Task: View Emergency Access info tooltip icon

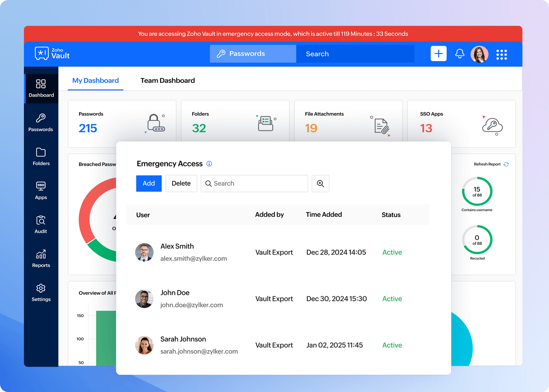Action: [209, 164]
